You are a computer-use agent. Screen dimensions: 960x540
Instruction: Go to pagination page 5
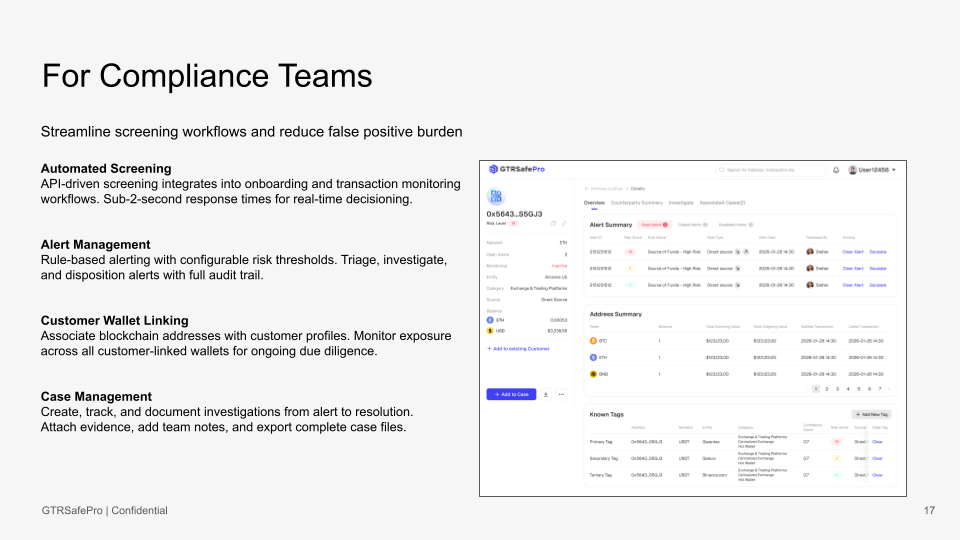tap(858, 389)
